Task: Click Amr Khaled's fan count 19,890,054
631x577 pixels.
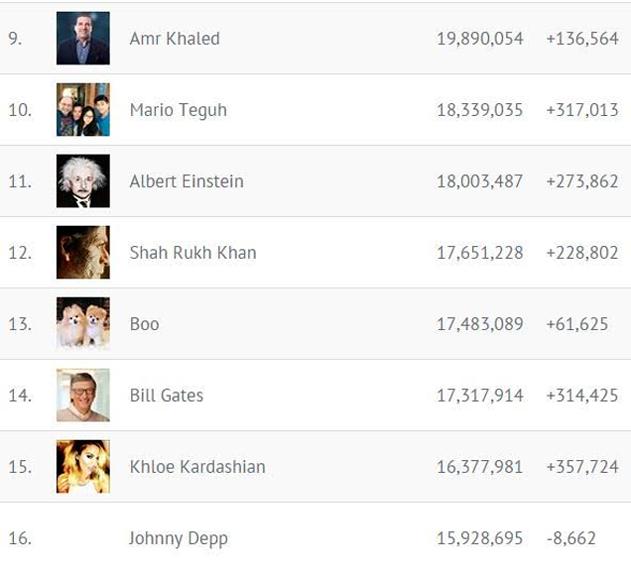Action: (479, 39)
